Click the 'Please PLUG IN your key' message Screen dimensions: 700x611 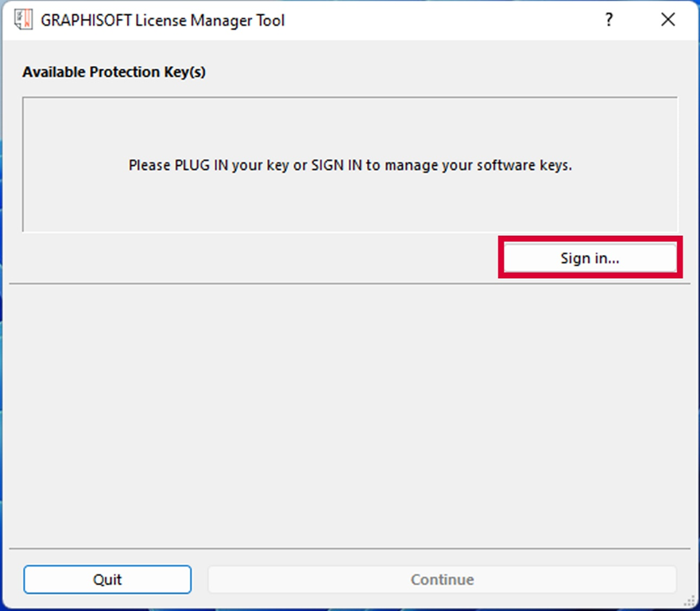click(x=350, y=165)
